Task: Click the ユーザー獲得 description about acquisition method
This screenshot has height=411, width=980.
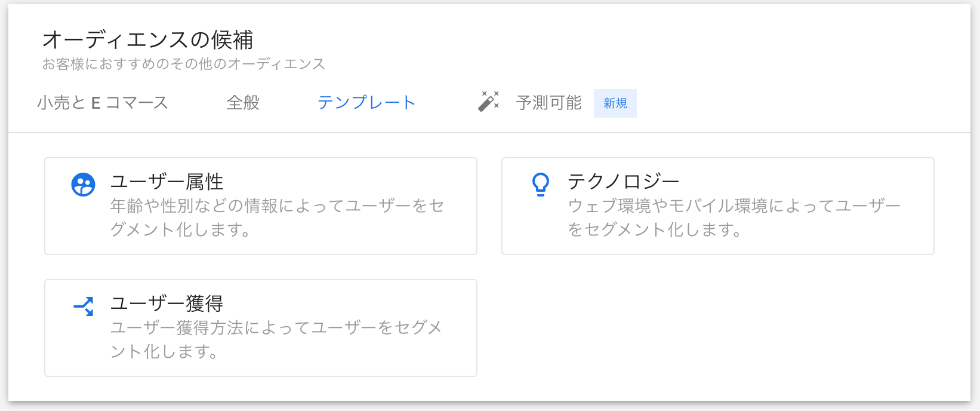Action: 275,339
